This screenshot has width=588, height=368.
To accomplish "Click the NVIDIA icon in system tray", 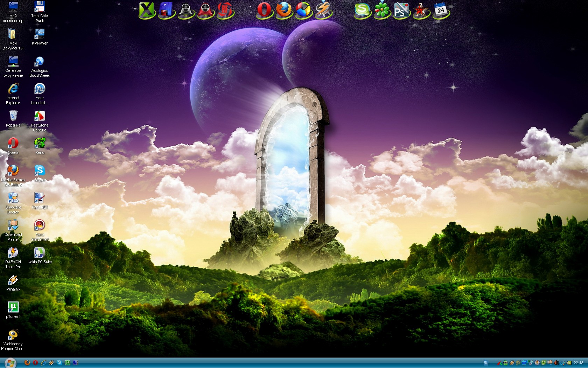I will click(569, 363).
